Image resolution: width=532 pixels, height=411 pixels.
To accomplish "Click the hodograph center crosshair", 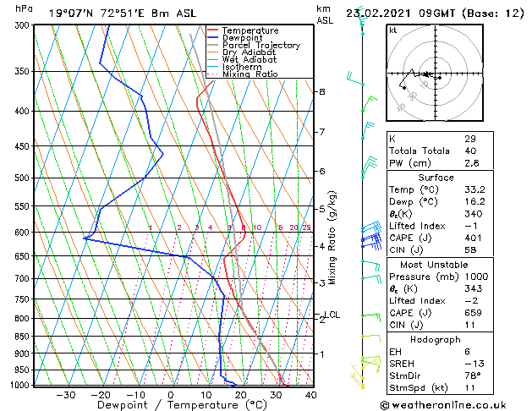I will tap(436, 73).
